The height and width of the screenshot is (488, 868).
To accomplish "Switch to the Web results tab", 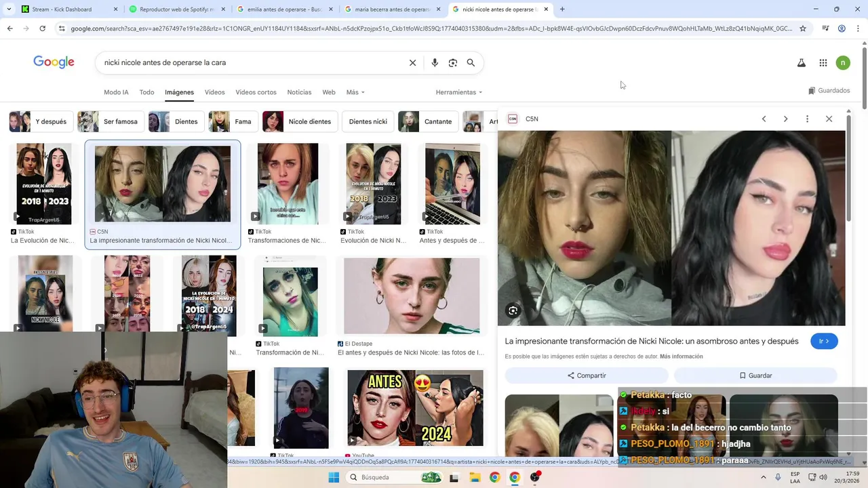I will [x=329, y=92].
